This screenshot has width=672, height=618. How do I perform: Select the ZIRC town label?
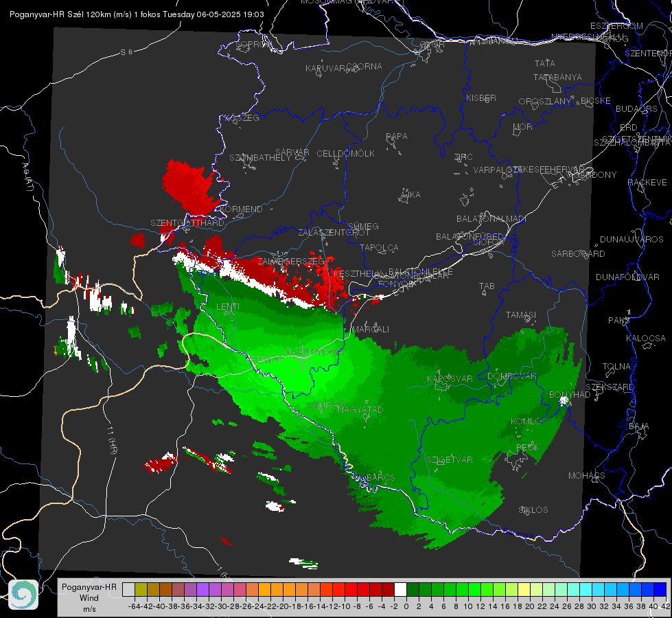463,157
